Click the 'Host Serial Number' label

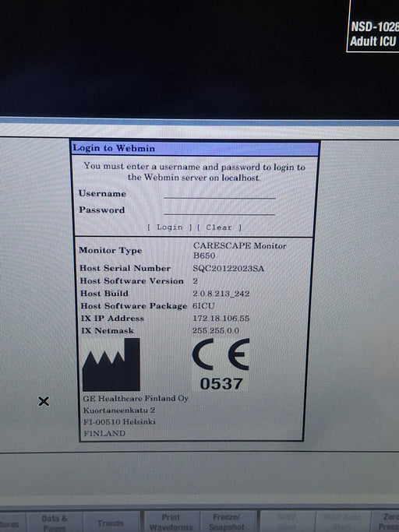point(125,268)
